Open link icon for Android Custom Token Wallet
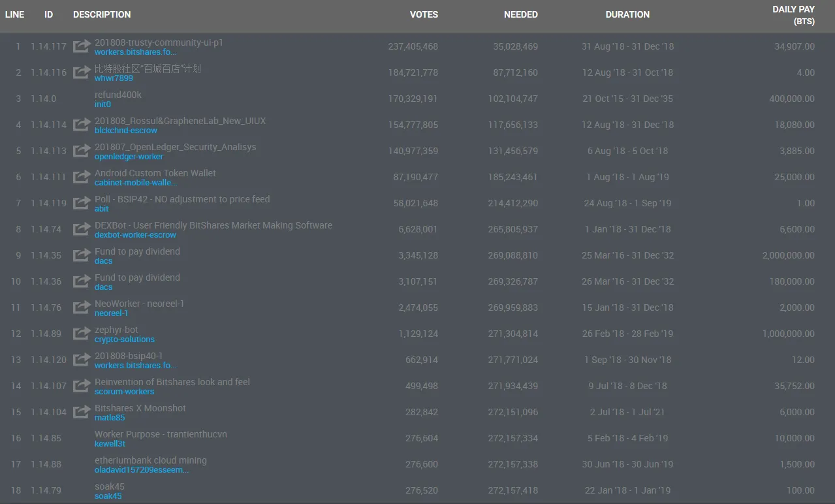Image resolution: width=835 pixels, height=504 pixels. click(x=82, y=177)
